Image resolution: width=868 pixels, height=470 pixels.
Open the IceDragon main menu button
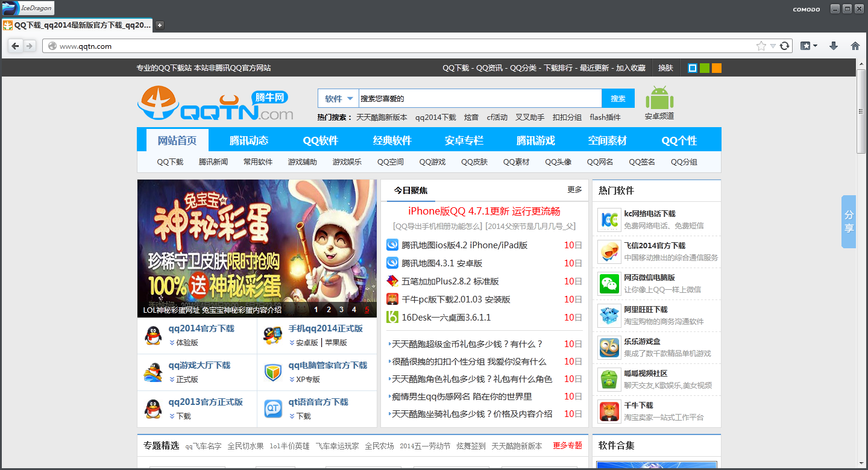(x=28, y=8)
